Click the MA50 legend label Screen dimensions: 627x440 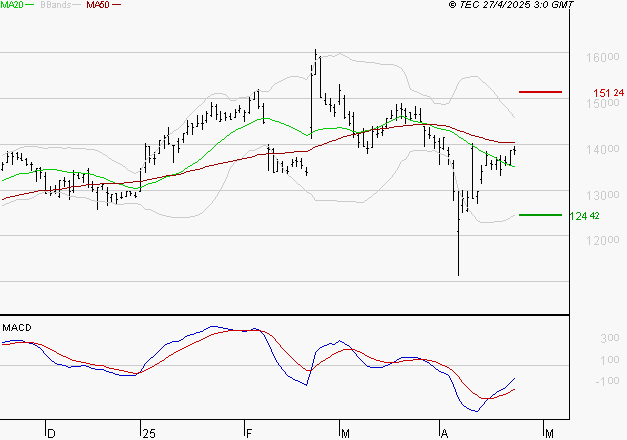click(x=98, y=6)
